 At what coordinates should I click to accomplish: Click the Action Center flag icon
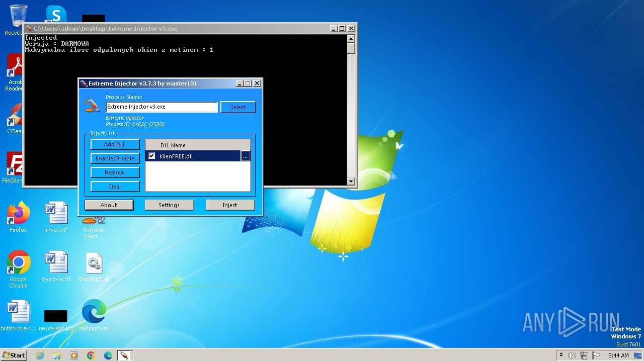click(x=596, y=355)
